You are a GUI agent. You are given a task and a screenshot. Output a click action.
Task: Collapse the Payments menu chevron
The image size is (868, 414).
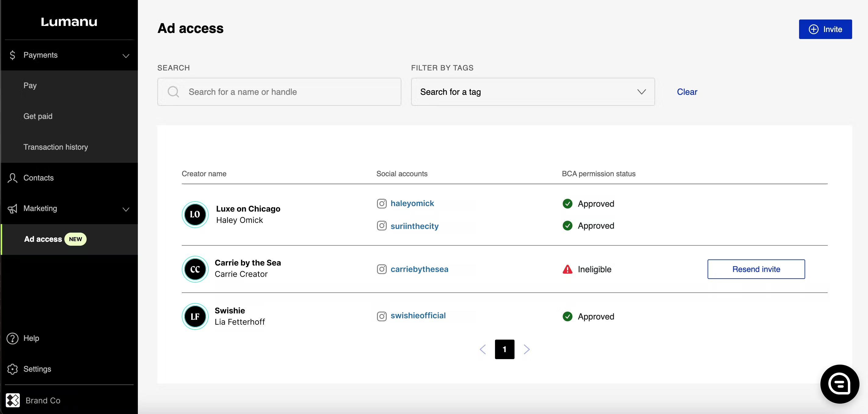(x=126, y=55)
